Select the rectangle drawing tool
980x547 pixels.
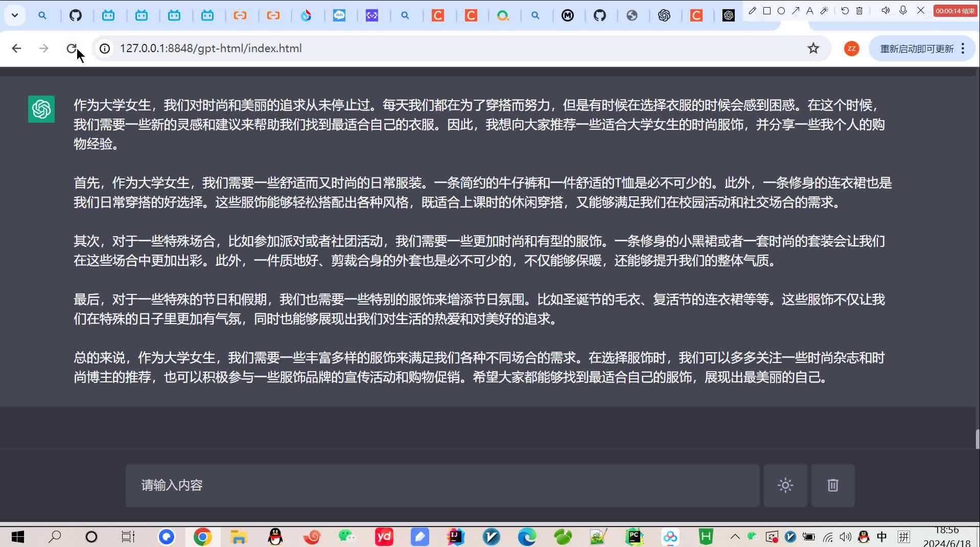coord(767,10)
